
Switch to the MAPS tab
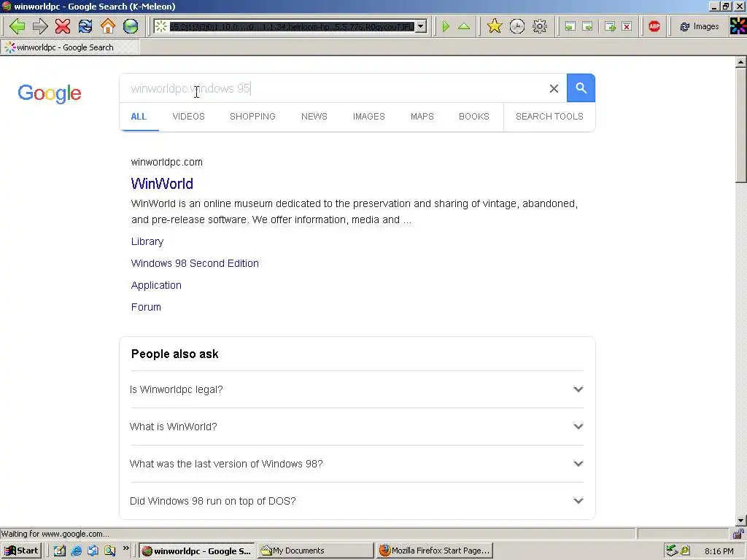(422, 117)
